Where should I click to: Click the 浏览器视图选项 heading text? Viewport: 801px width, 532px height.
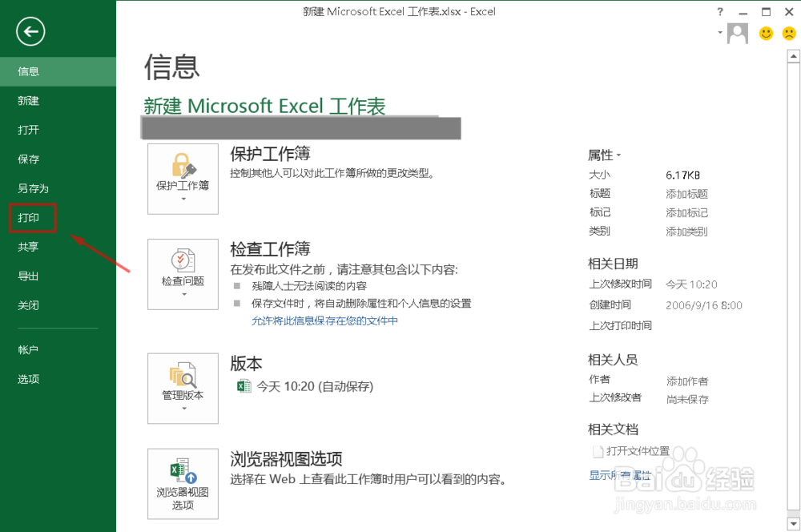[x=286, y=459]
